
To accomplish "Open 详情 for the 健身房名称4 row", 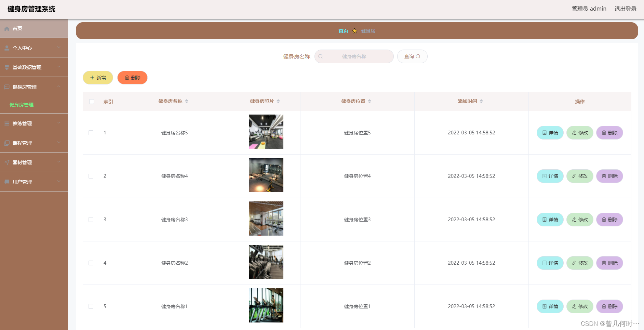I will pos(550,176).
